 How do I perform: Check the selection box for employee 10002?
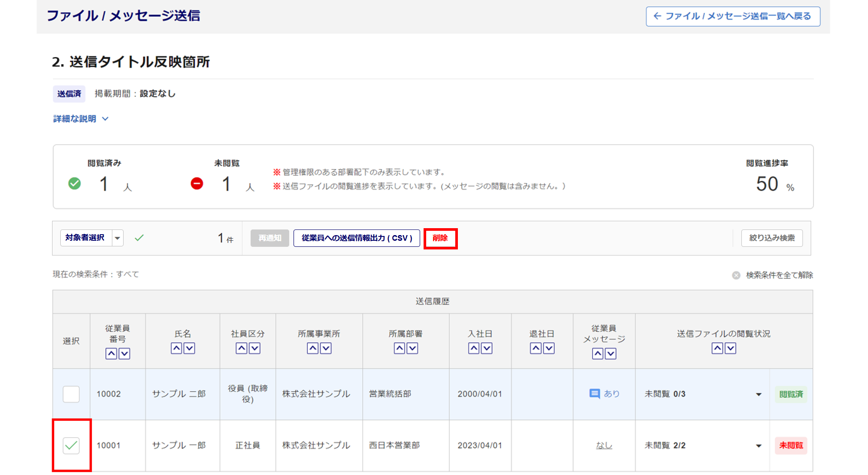click(71, 394)
